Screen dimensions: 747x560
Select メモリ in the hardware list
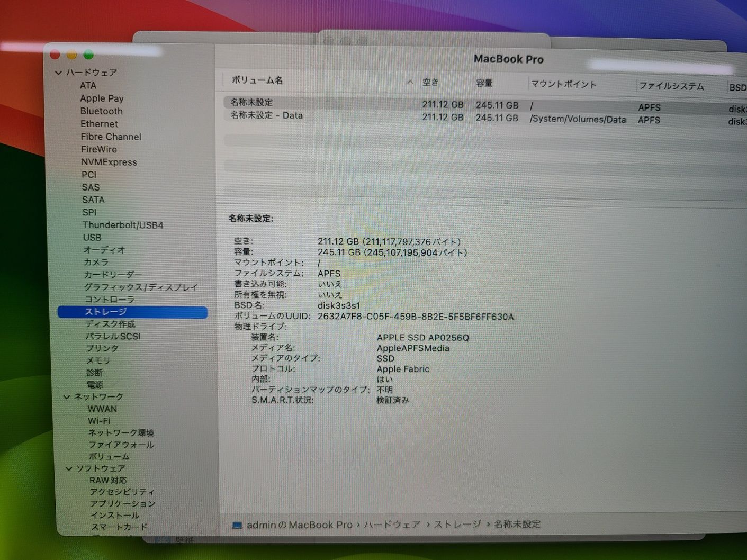pos(98,360)
